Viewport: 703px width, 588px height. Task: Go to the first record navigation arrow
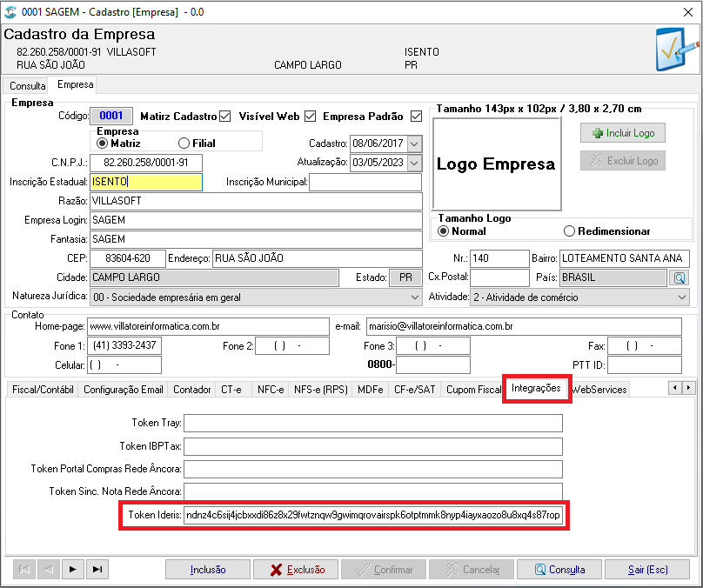pos(24,570)
